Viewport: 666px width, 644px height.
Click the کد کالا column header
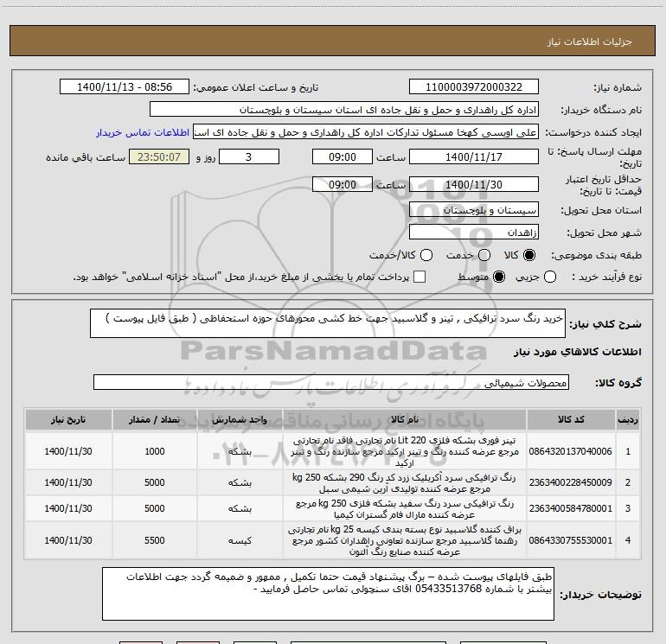pos(571,419)
